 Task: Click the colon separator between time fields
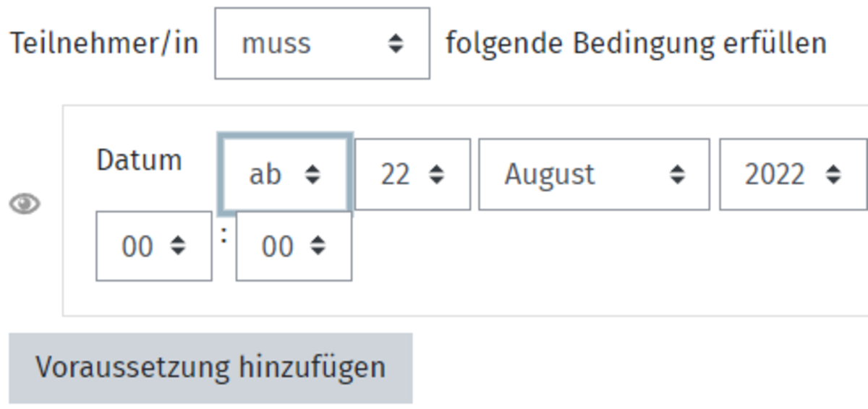[224, 236]
